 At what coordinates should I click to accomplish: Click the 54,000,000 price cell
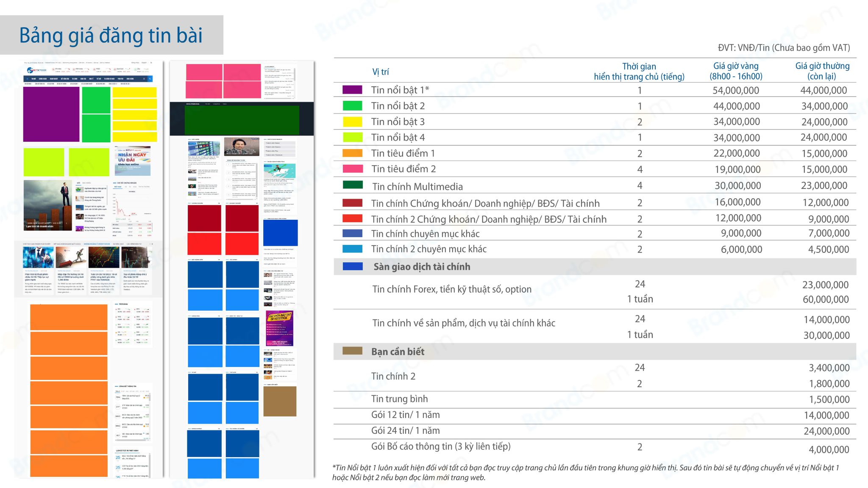pyautogui.click(x=736, y=90)
